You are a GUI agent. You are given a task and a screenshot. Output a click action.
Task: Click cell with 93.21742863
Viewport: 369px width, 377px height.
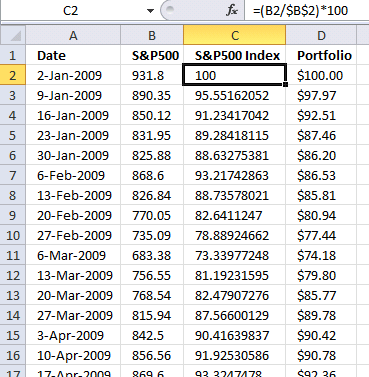point(235,175)
